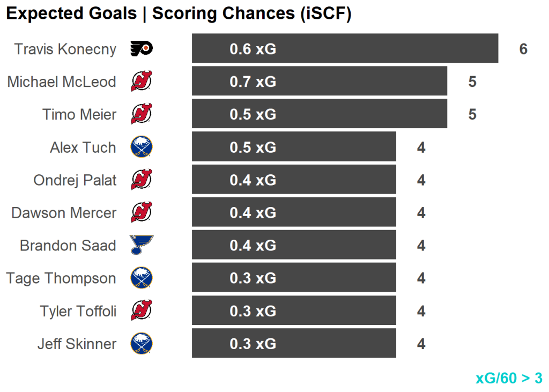The image size is (549, 392).
Task: Select the Travis Konecny player name
Action: click(65, 49)
